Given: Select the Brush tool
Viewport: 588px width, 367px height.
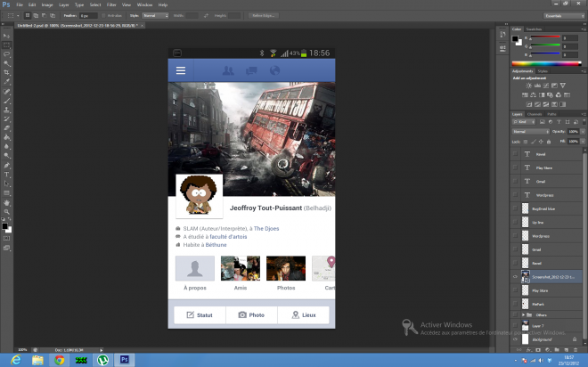Looking at the screenshot, I should point(7,101).
